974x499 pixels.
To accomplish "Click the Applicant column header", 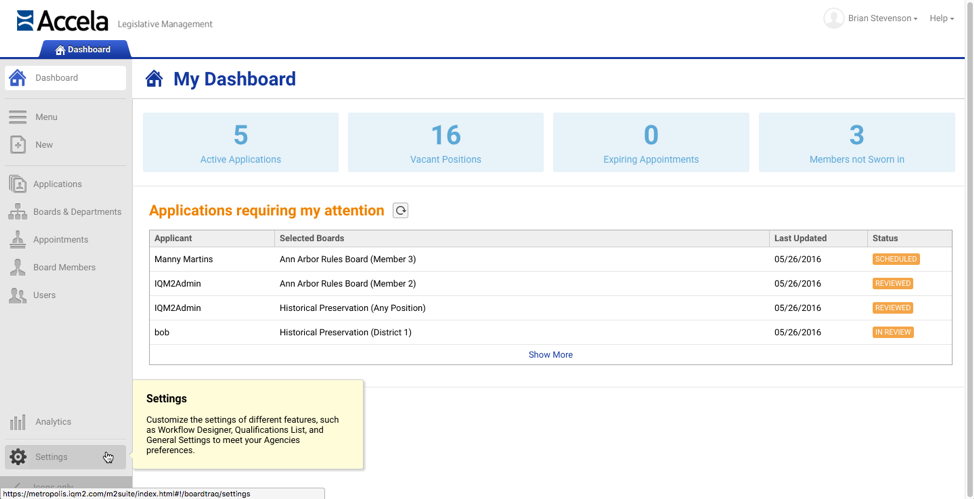I will 212,238.
